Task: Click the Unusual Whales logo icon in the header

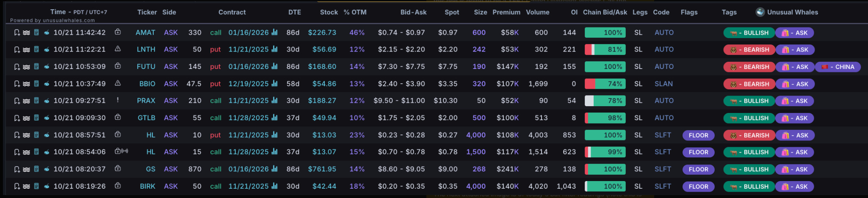Action: click(x=760, y=12)
